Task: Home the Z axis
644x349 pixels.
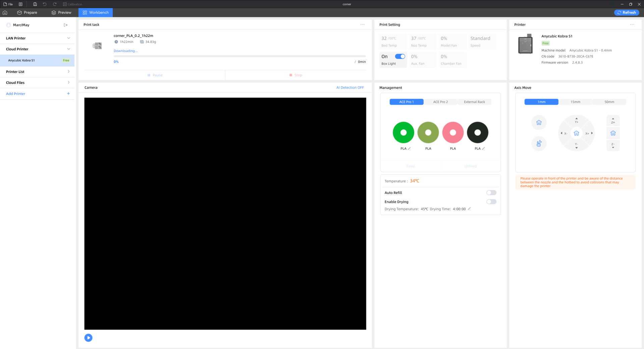Action: (x=613, y=133)
